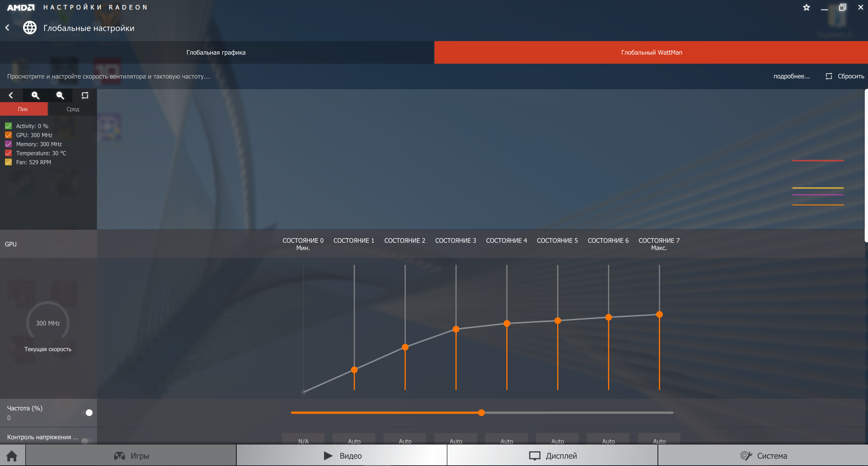868x466 pixels.
Task: Click the gear-wrench icon for Система
Action: (x=746, y=456)
